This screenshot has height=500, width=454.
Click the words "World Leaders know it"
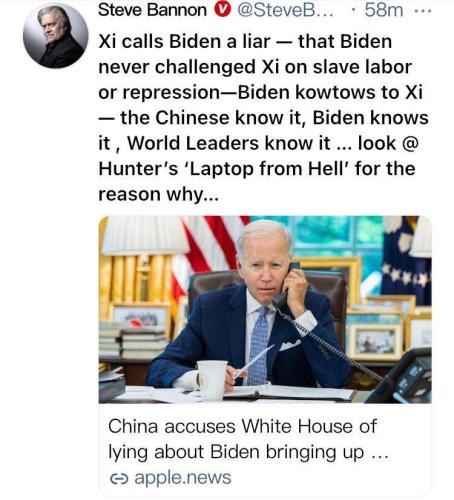(229, 143)
